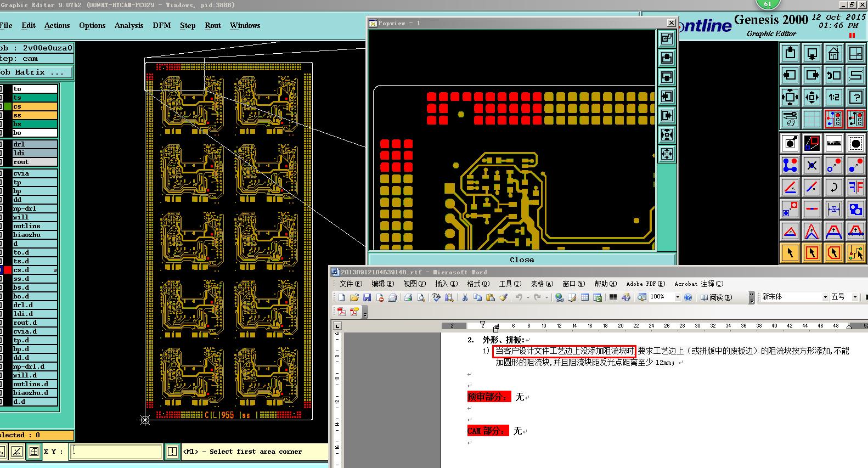Open the font name dropdown 新宋体
The height and width of the screenshot is (468, 868).
tap(825, 297)
